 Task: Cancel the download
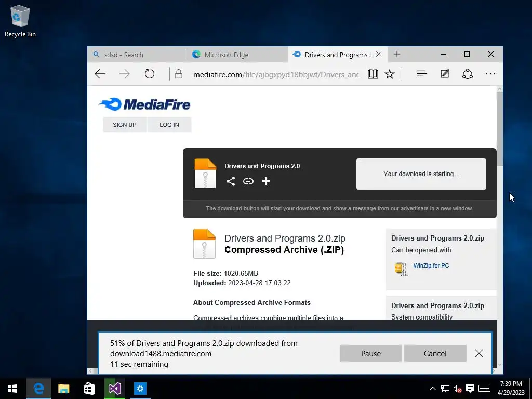pyautogui.click(x=435, y=353)
